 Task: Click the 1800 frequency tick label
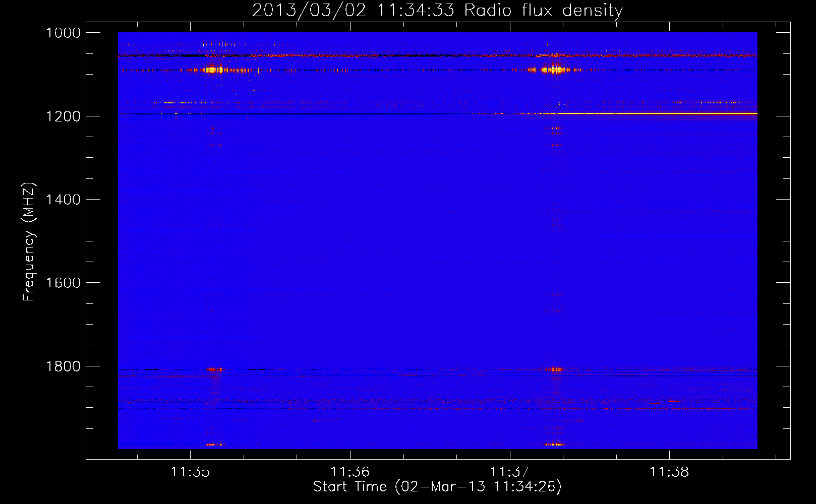(x=63, y=366)
